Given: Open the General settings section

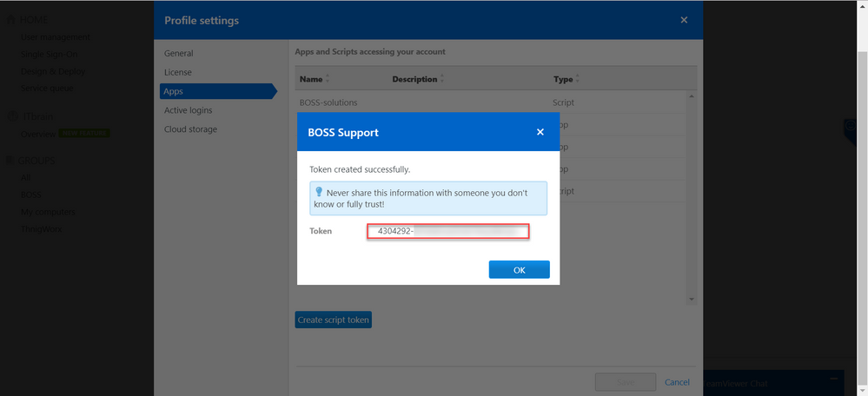Looking at the screenshot, I should click(179, 54).
